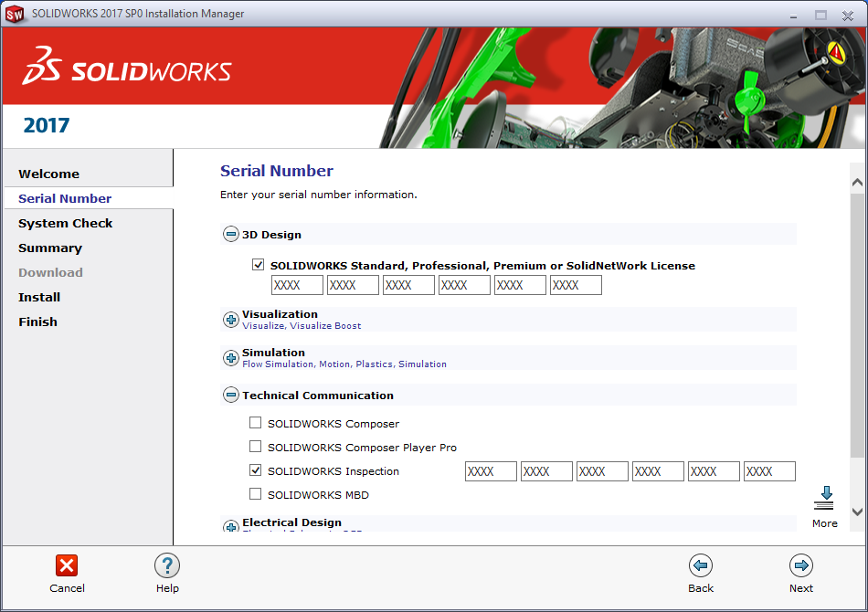Enable the SOLIDWORKS Composer checkbox
Screen dimensions: 868x612
coord(255,423)
